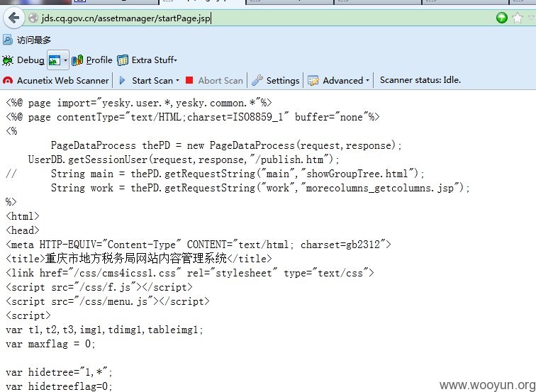Click the title 重庆市地方税务局网站内容管理系统 text
The image size is (536, 392).
click(x=136, y=259)
